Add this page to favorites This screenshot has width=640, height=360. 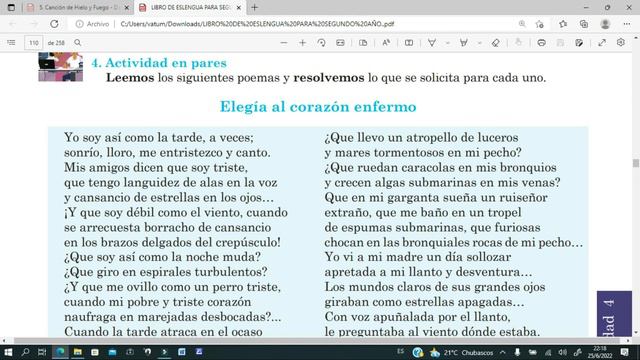click(540, 24)
